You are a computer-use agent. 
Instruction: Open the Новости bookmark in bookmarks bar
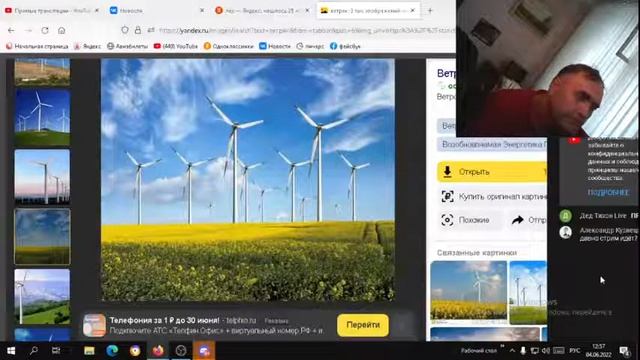click(x=275, y=46)
